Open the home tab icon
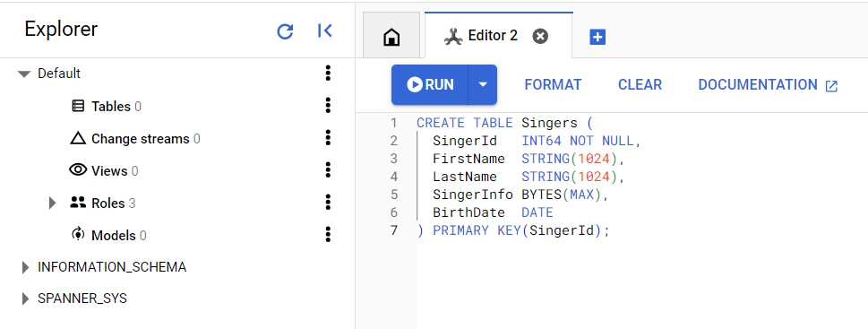The image size is (868, 329). (391, 37)
